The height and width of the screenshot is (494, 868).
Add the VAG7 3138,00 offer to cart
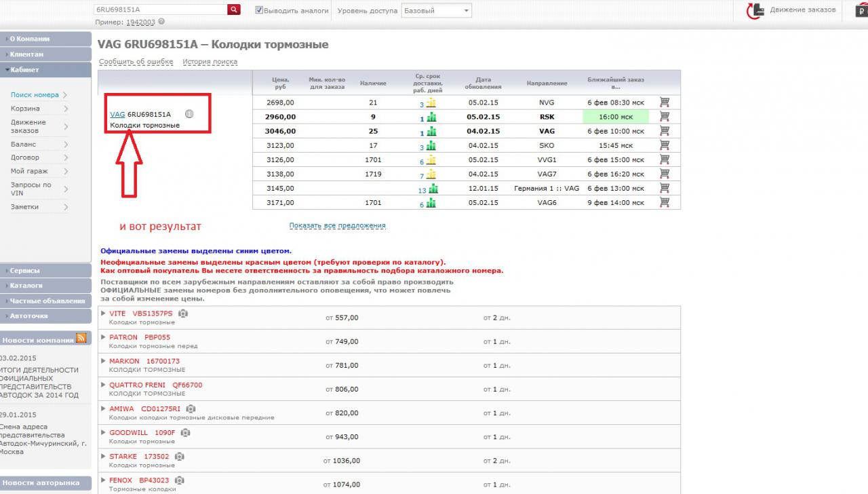pos(665,174)
